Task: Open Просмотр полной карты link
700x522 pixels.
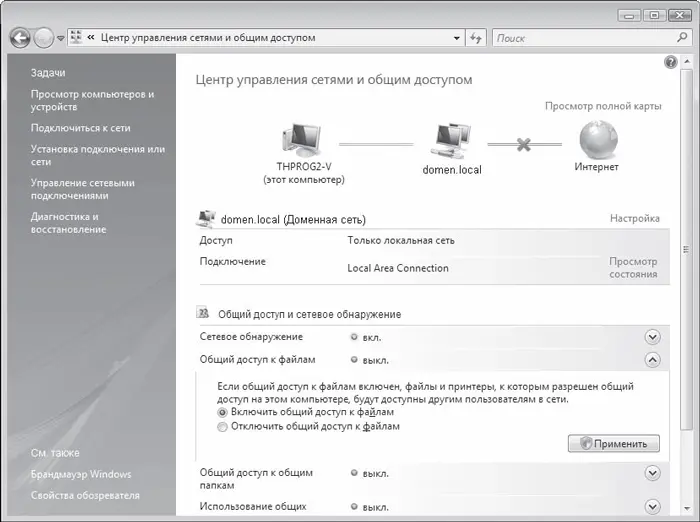Action: coord(603,106)
